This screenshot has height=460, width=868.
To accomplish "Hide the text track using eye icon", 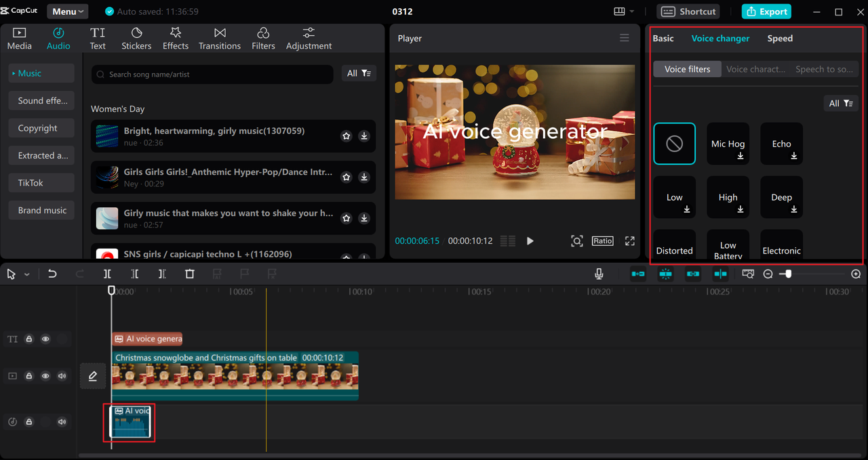I will 45,339.
